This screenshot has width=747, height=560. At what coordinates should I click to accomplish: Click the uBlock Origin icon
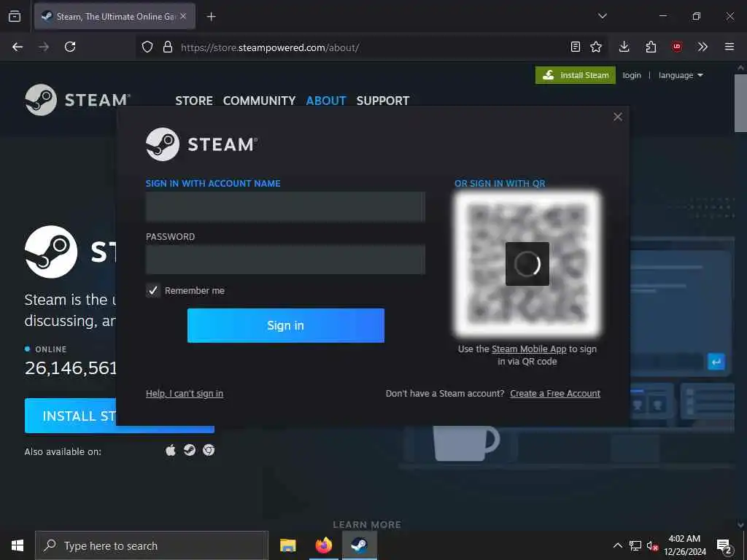point(677,47)
